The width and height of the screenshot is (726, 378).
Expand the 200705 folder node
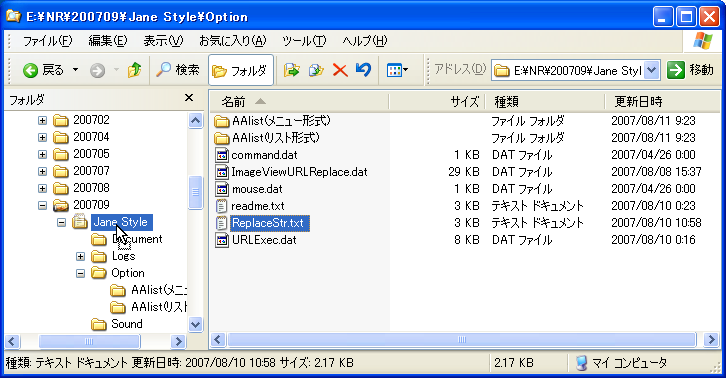tap(42, 154)
